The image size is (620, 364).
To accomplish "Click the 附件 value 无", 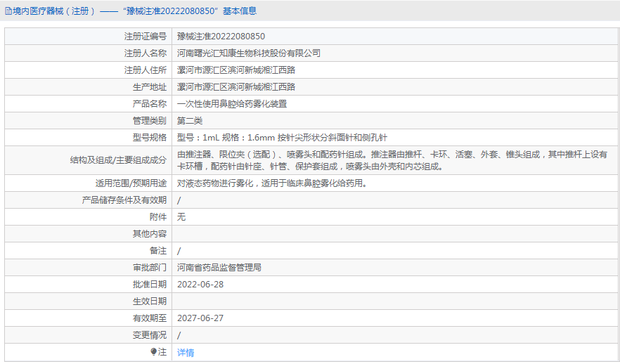I will click(x=181, y=217).
